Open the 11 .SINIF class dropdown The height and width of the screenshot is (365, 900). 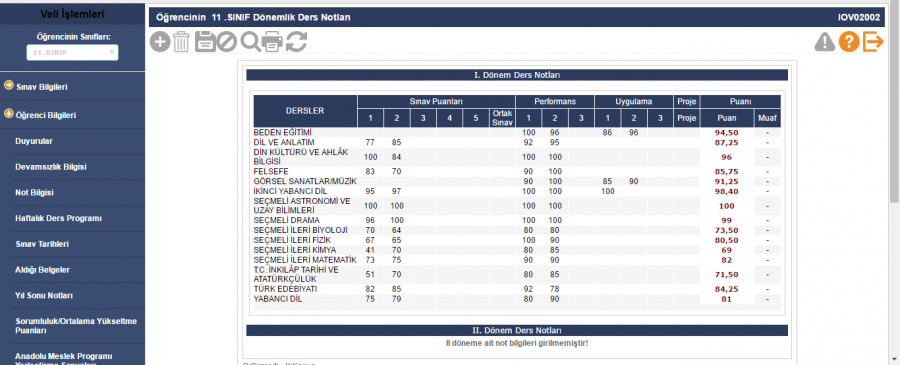click(72, 52)
